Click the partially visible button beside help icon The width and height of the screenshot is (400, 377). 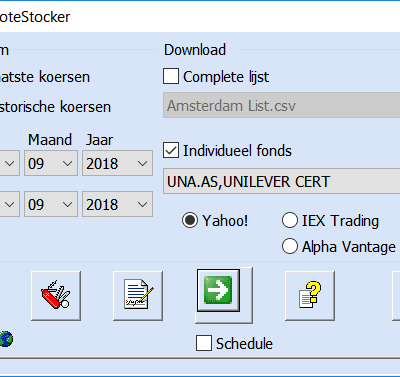tap(397, 296)
